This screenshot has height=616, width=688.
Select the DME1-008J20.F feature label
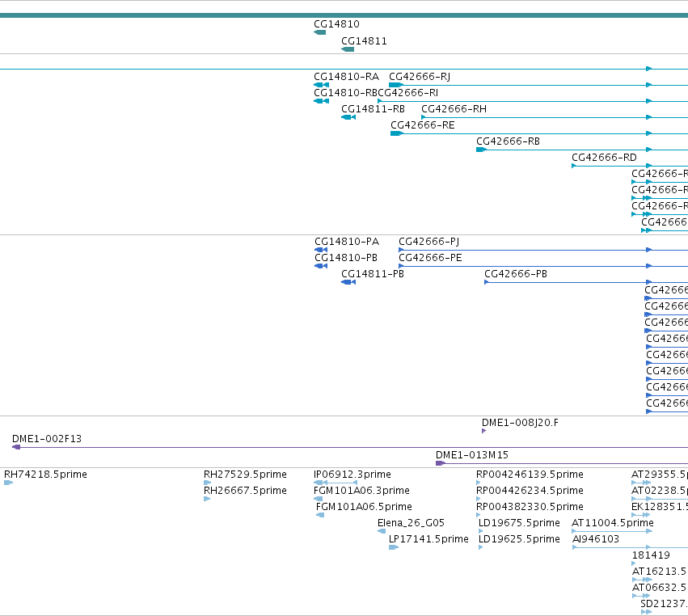point(520,423)
